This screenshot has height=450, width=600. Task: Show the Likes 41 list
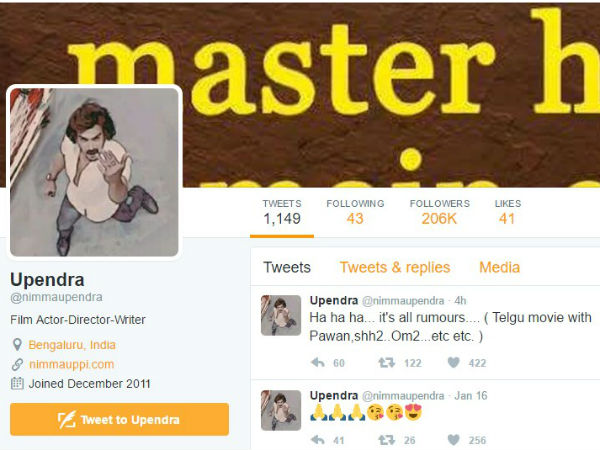click(508, 212)
